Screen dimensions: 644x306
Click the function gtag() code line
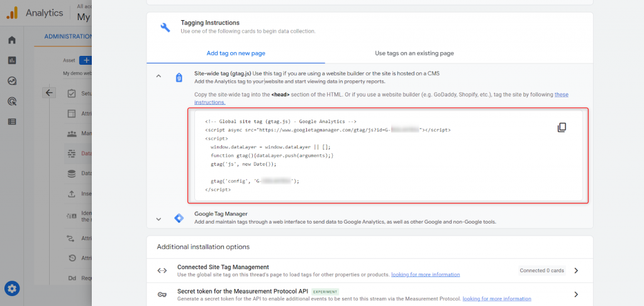coord(272,155)
